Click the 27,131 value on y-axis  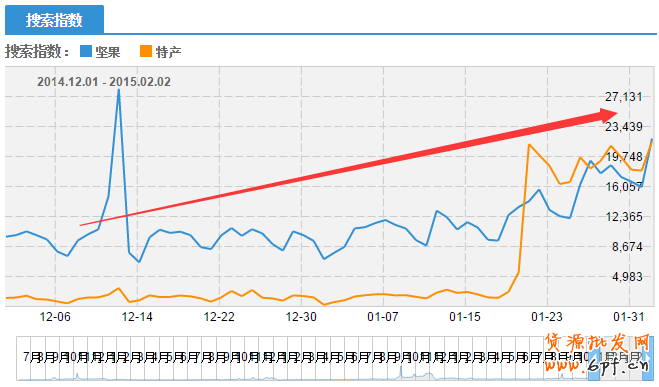click(x=624, y=97)
